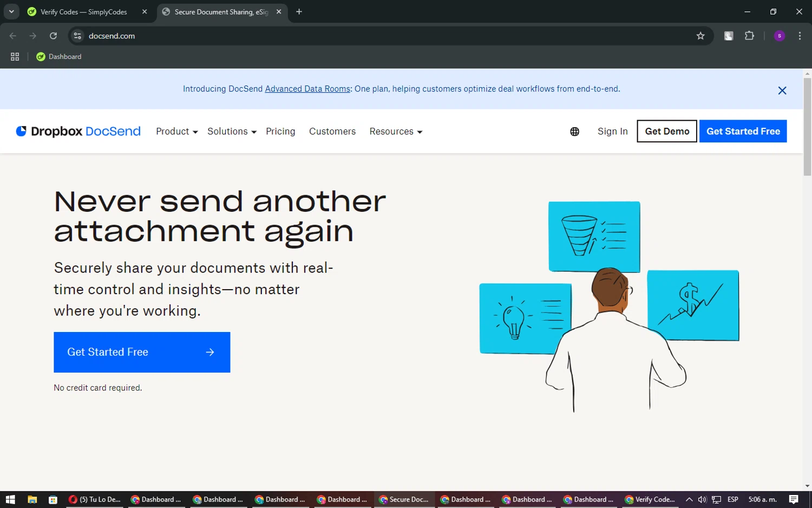
Task: Dismiss the announcement banner with X
Action: click(x=782, y=90)
